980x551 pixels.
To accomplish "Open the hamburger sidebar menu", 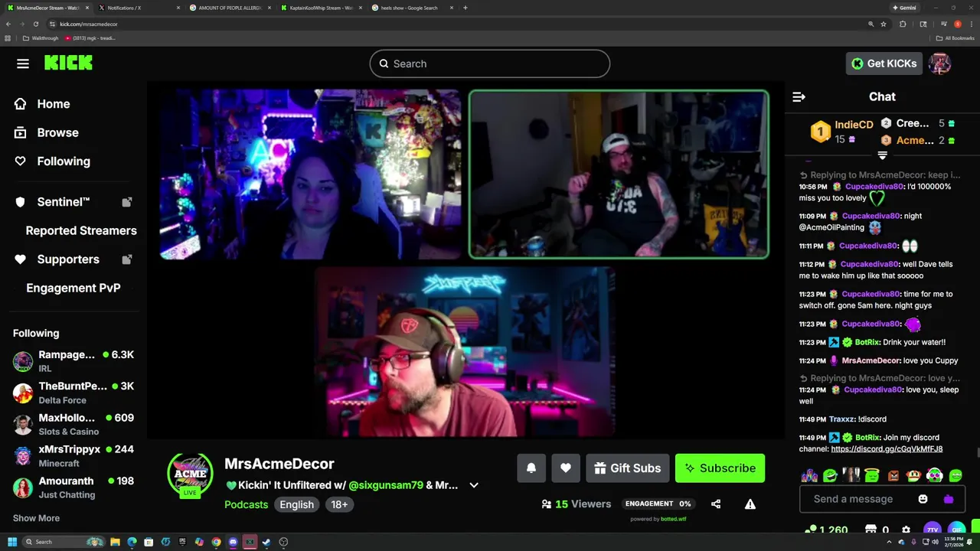I will 23,64.
